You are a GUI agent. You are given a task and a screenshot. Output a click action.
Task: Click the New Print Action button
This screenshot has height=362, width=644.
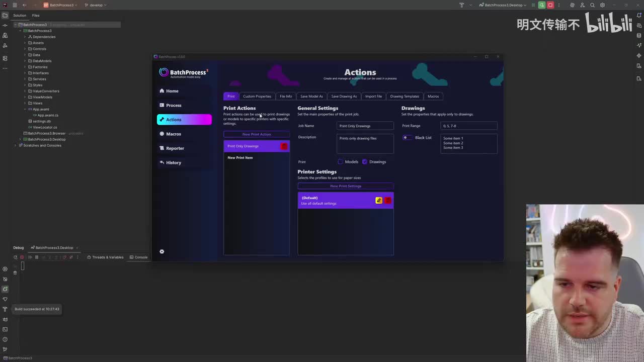(257, 134)
